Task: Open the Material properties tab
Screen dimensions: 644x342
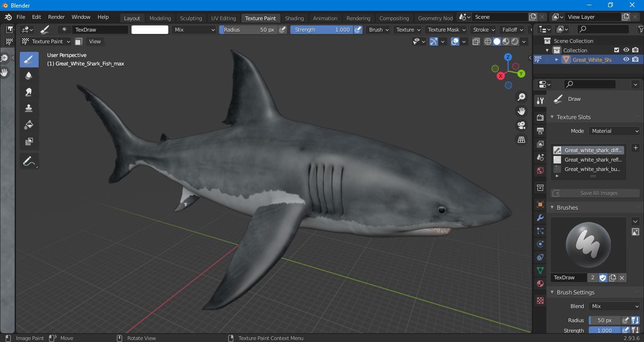Action: point(540,284)
